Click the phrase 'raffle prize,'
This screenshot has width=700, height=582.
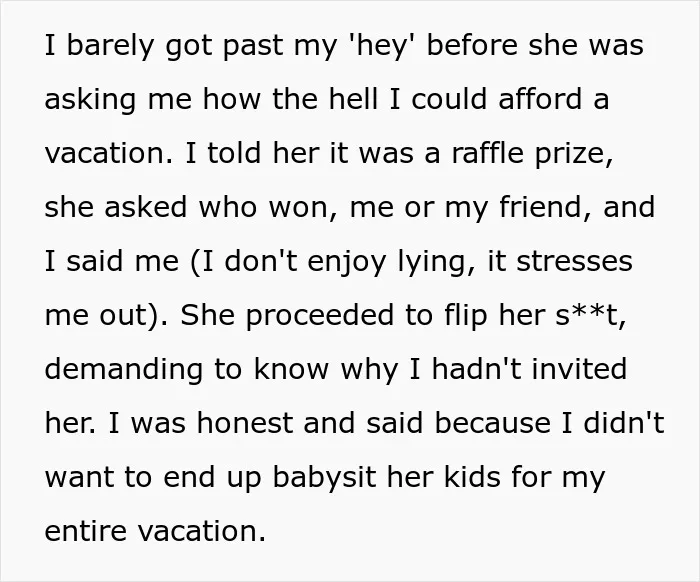(532, 154)
